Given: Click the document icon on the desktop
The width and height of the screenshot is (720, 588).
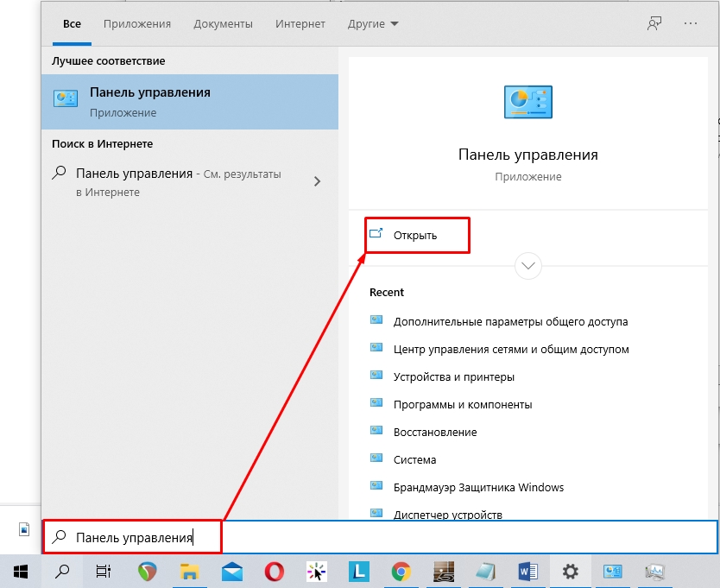Looking at the screenshot, I should click(24, 529).
